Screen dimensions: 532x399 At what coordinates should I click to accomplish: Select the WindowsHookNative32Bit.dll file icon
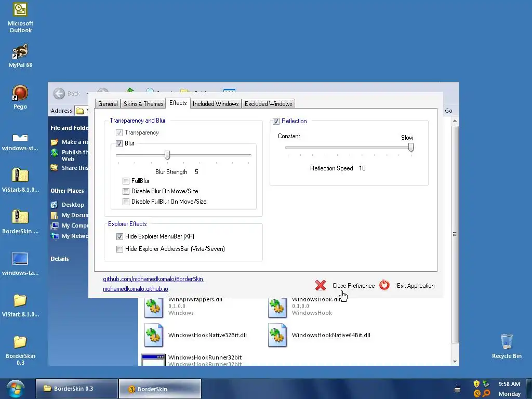[154, 335]
